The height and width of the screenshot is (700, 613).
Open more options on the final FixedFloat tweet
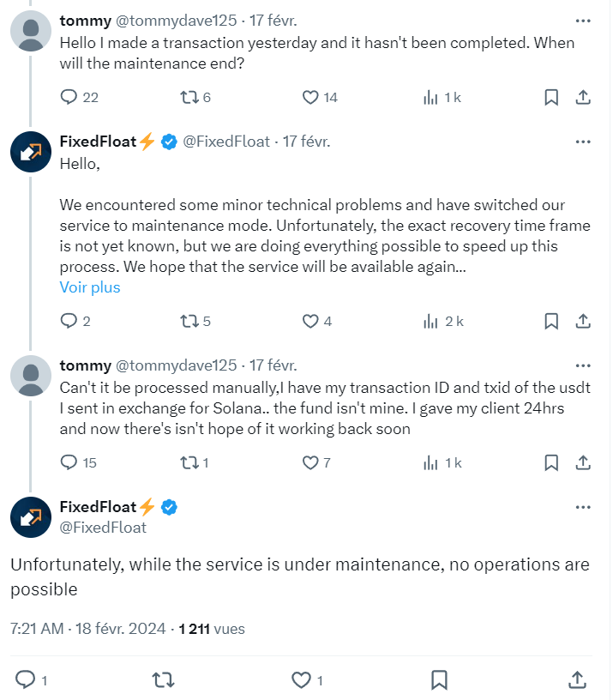click(583, 506)
